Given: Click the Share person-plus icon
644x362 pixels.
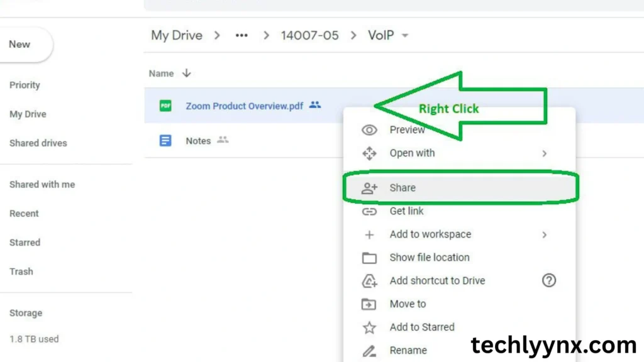Looking at the screenshot, I should tap(369, 188).
